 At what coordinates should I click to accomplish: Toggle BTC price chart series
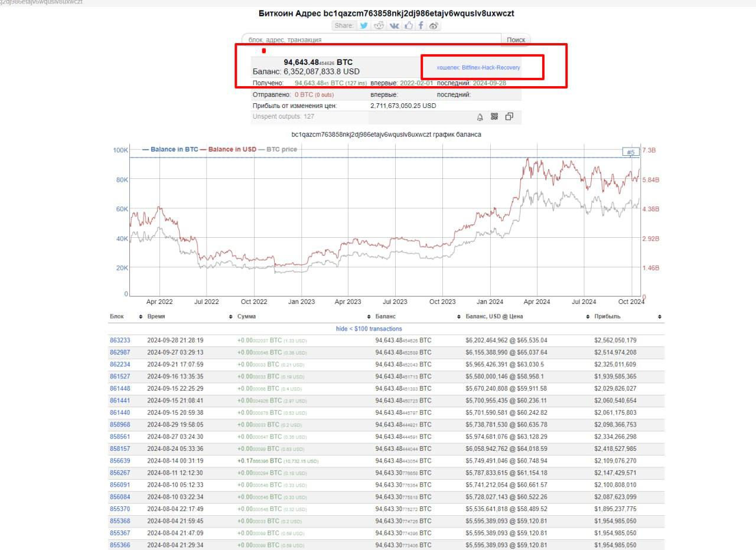pos(278,149)
